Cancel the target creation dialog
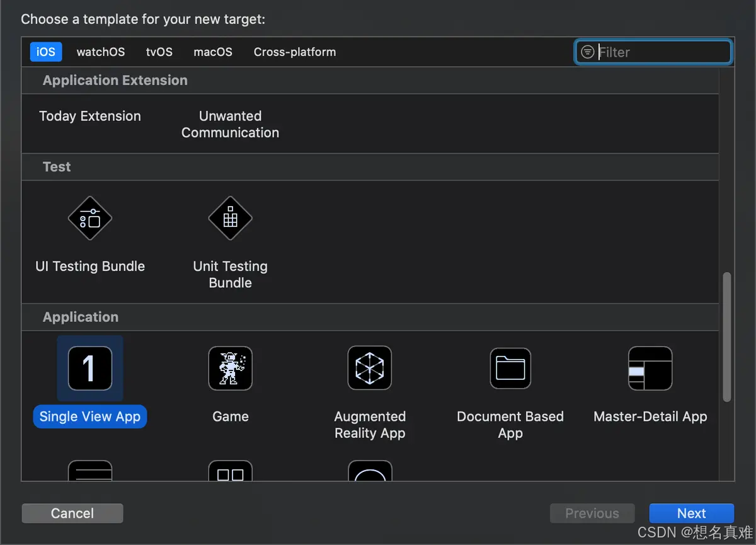Screen dimensions: 756x545 (x=72, y=513)
